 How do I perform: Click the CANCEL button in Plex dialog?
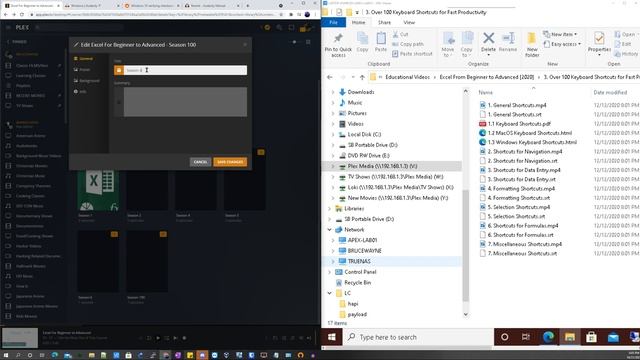[200, 162]
